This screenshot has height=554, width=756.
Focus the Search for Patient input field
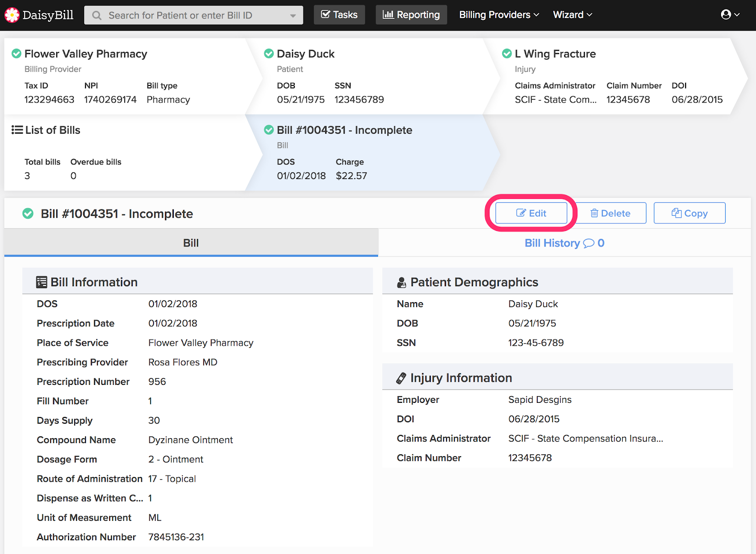pos(194,15)
